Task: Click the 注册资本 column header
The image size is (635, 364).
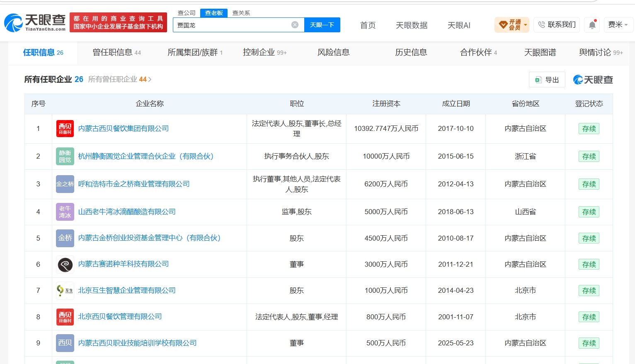Action: click(386, 104)
